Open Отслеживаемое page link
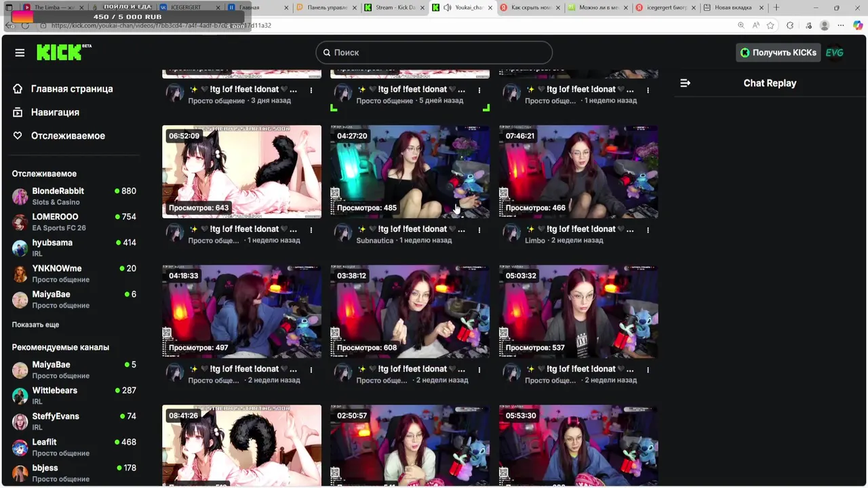This screenshot has width=868, height=488. (x=68, y=136)
